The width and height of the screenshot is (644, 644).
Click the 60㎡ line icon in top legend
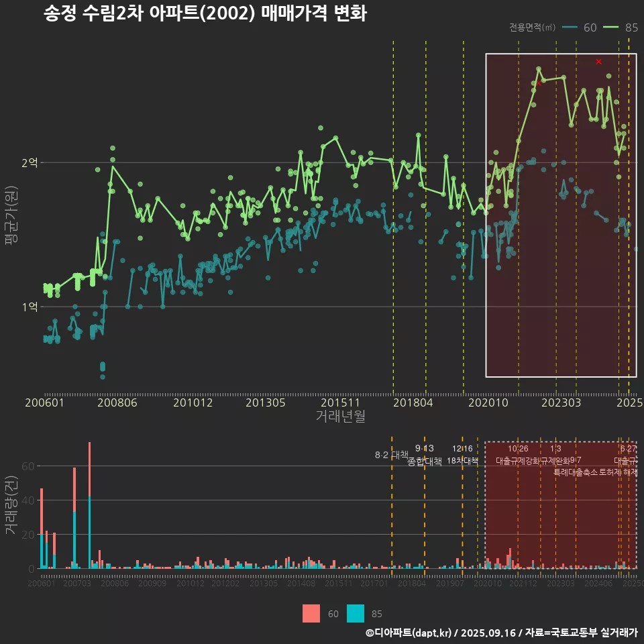[570, 28]
